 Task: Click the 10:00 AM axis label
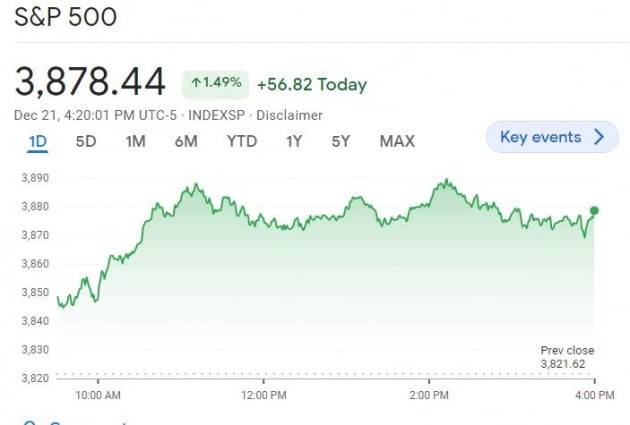coord(98,396)
